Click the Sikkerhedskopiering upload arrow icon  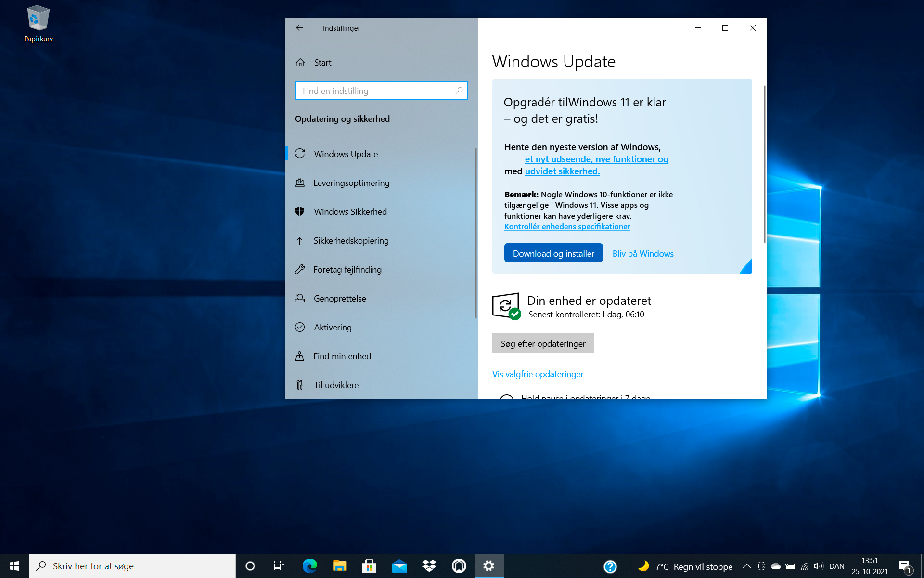tap(300, 240)
